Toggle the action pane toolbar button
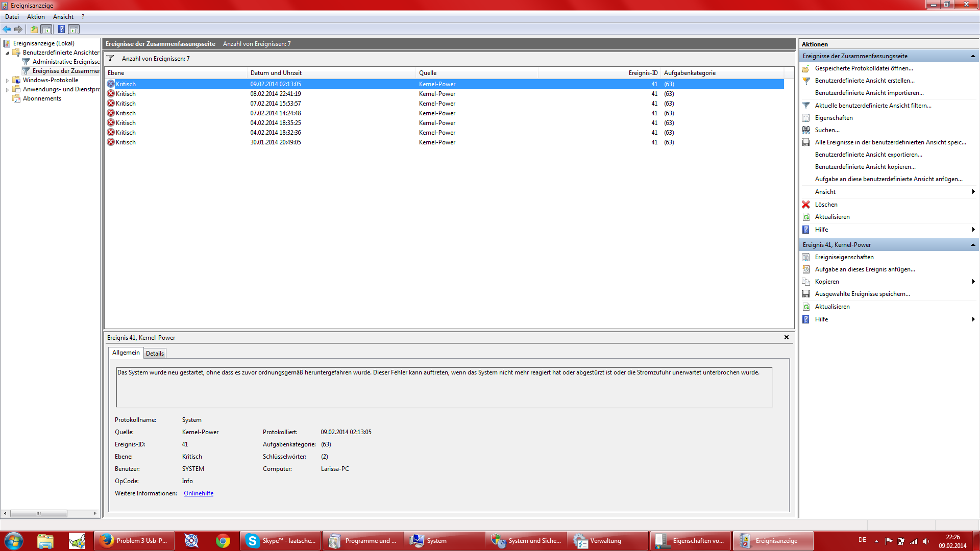 click(74, 29)
